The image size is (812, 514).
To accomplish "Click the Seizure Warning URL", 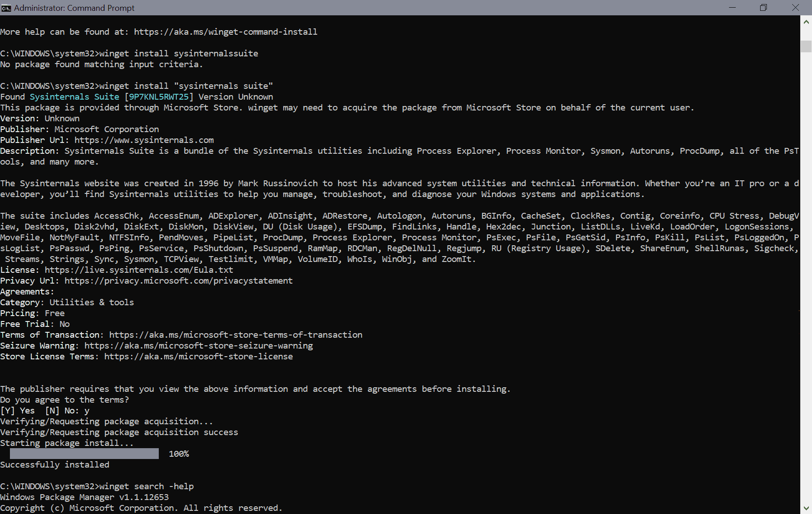I will tap(198, 346).
